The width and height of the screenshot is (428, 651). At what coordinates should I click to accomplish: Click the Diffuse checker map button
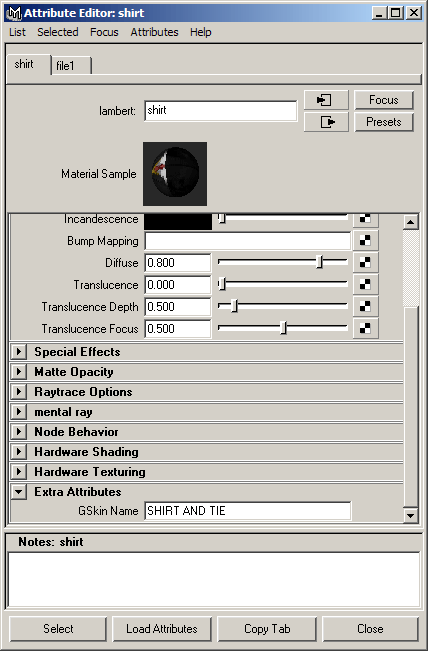365,262
